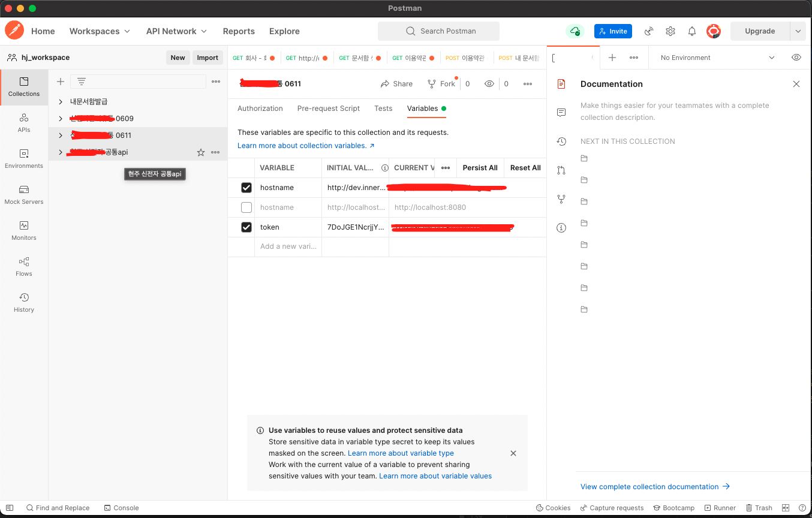Click the satellite capture requests icon in header

pyautogui.click(x=649, y=31)
